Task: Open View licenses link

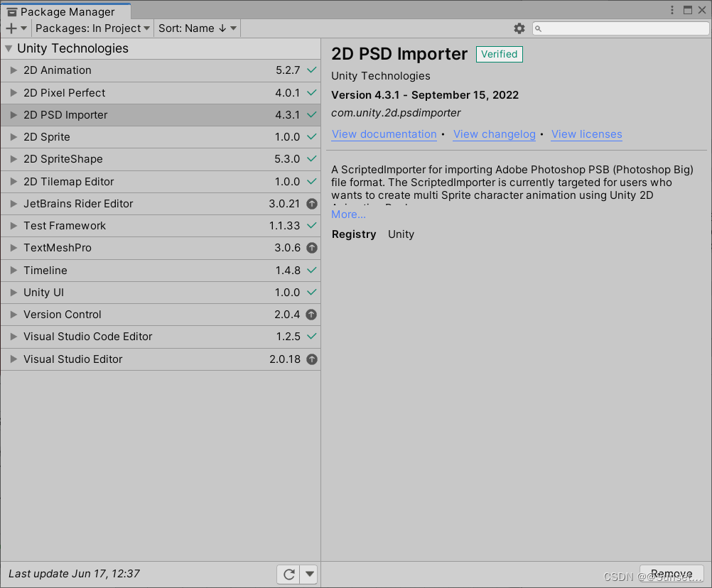Action: coord(587,134)
